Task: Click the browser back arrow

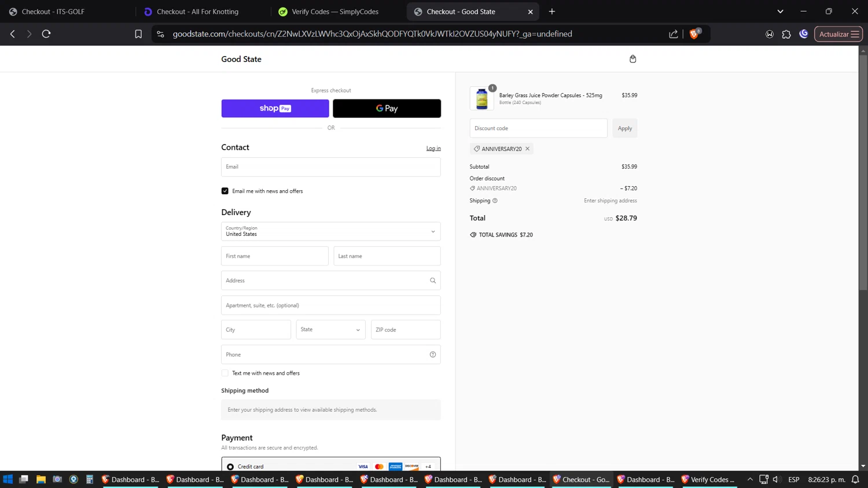Action: pos(13,34)
